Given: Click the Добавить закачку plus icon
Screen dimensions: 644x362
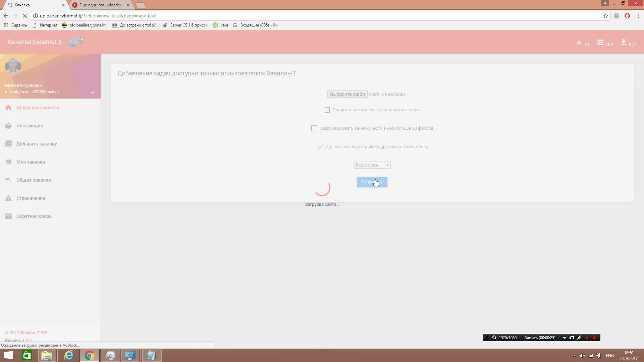Looking at the screenshot, I should (x=8, y=144).
